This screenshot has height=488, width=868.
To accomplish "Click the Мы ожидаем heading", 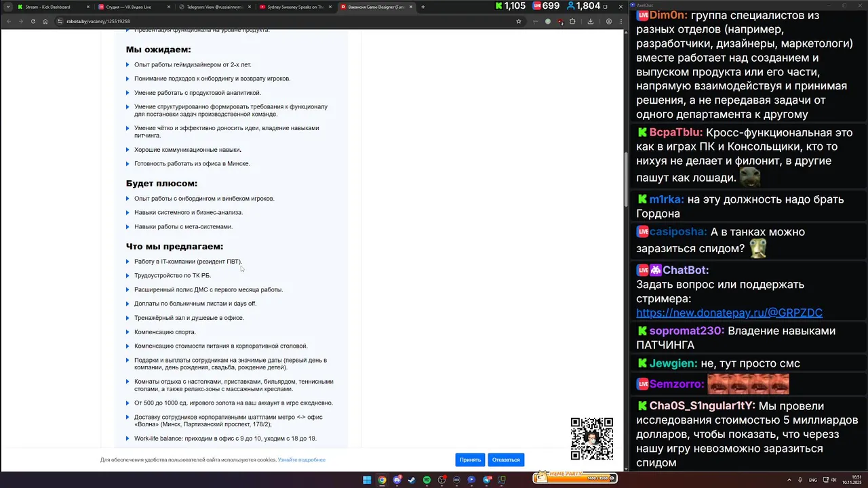I will (158, 49).
